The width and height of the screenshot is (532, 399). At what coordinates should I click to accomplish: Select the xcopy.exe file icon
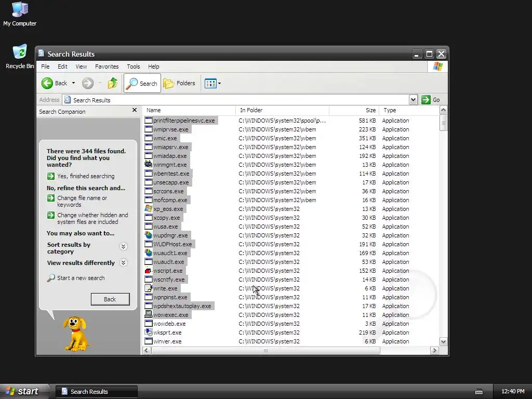click(x=148, y=218)
